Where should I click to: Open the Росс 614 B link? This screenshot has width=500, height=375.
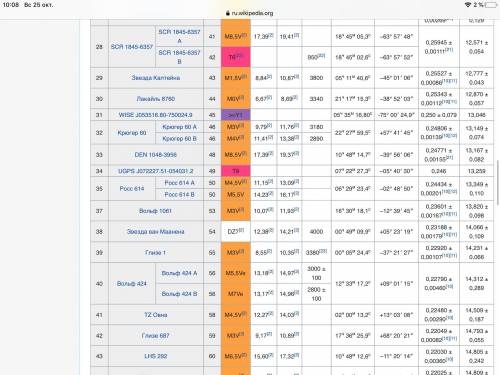[x=179, y=194]
